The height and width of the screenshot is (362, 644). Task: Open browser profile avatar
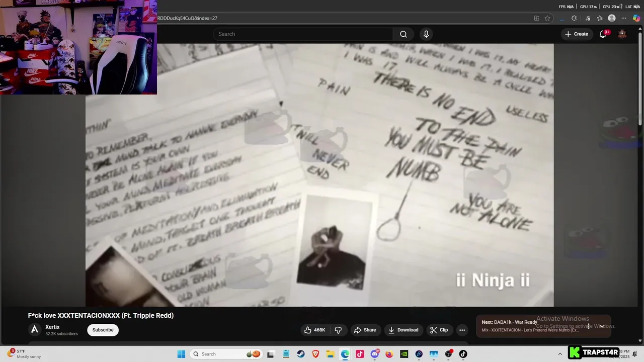612,18
